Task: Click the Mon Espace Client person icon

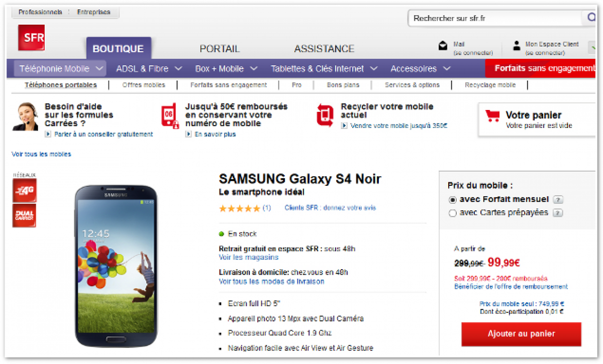Action: tap(517, 46)
